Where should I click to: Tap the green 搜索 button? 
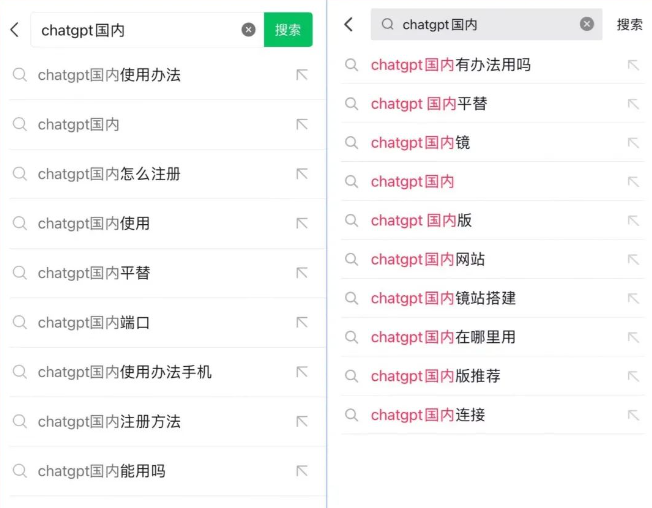click(x=288, y=30)
